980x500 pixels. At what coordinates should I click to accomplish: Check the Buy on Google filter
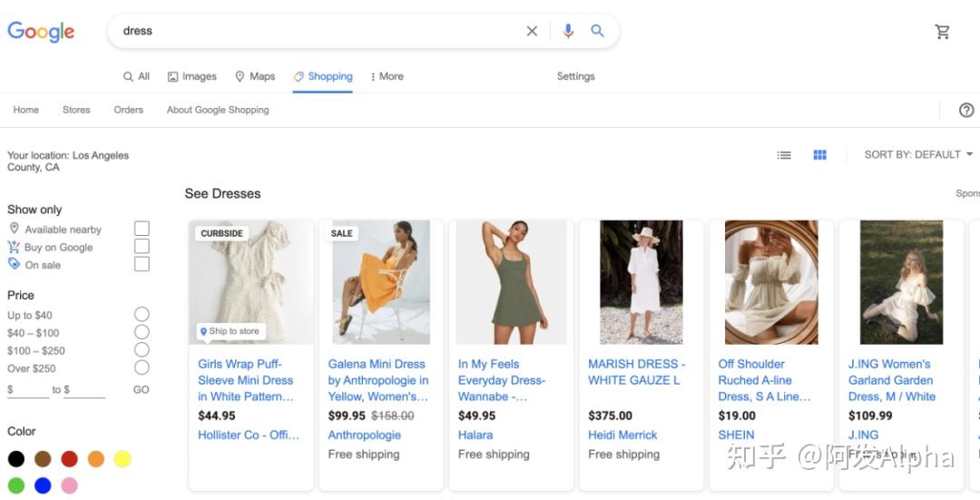click(x=142, y=247)
